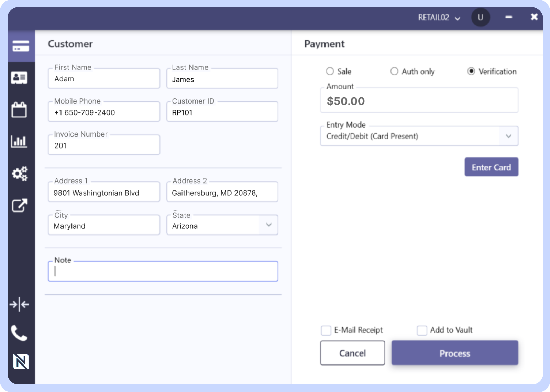
Task: Edit the $50.00 Amount field
Action: click(x=419, y=100)
